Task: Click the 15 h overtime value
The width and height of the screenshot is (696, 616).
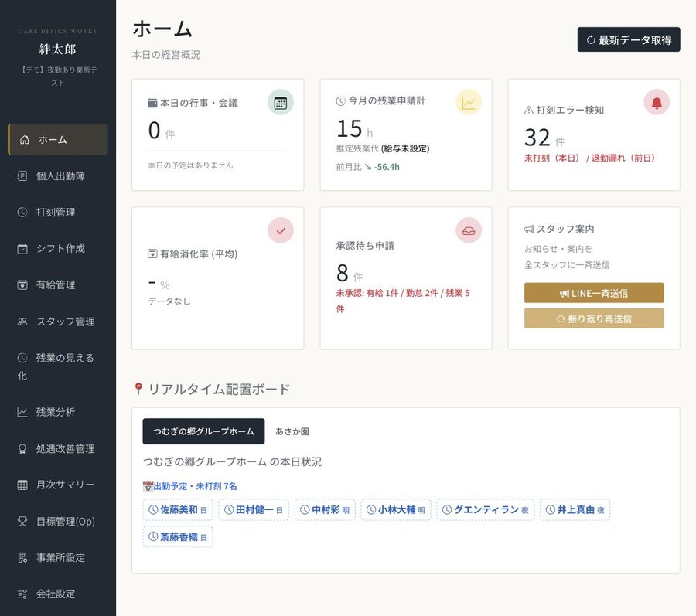Action: pyautogui.click(x=355, y=129)
